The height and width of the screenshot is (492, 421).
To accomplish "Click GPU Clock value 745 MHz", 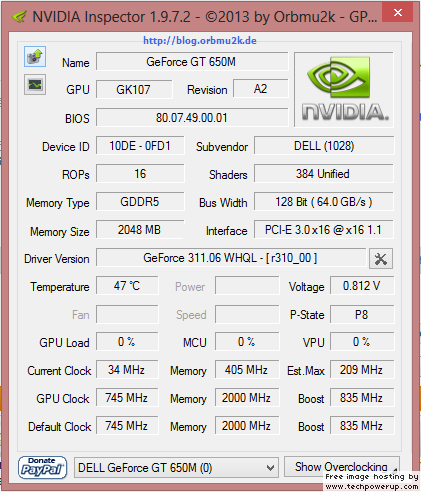I will click(x=127, y=398).
